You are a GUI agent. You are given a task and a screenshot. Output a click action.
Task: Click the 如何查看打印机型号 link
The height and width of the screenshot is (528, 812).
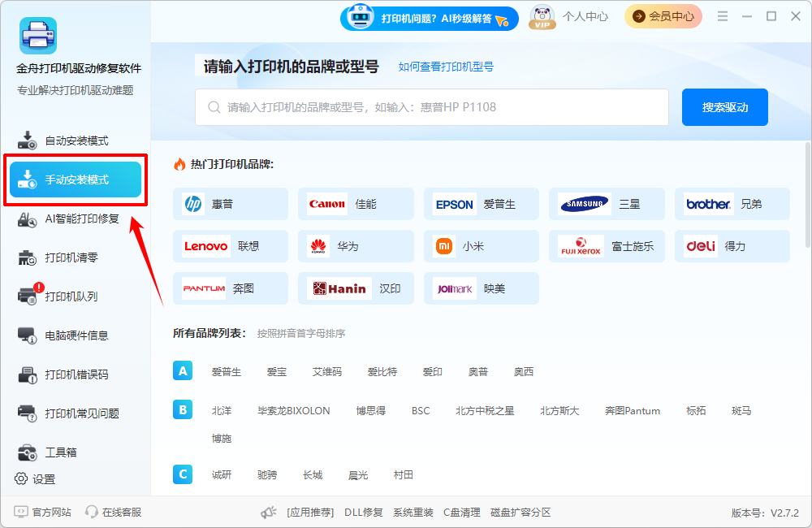446,67
